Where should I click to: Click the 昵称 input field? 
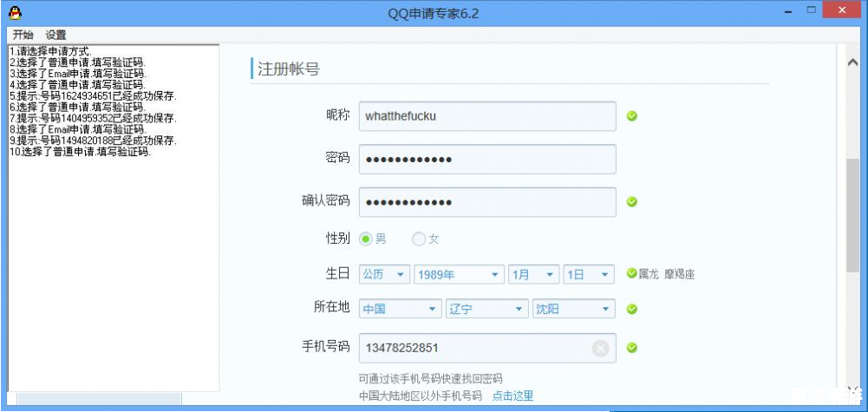487,116
